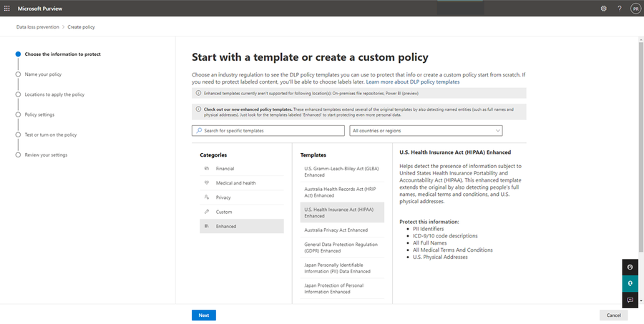
Task: Select the 'Name your policy' step circle
Action: pyautogui.click(x=16, y=74)
